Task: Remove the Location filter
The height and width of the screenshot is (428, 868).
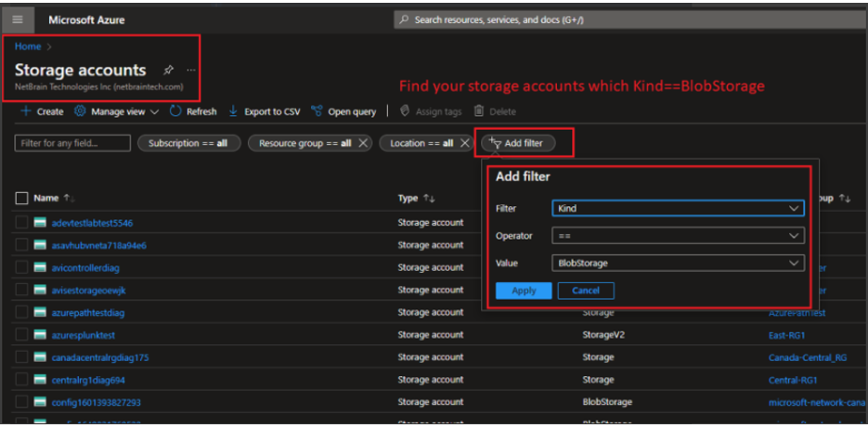Action: [x=465, y=143]
